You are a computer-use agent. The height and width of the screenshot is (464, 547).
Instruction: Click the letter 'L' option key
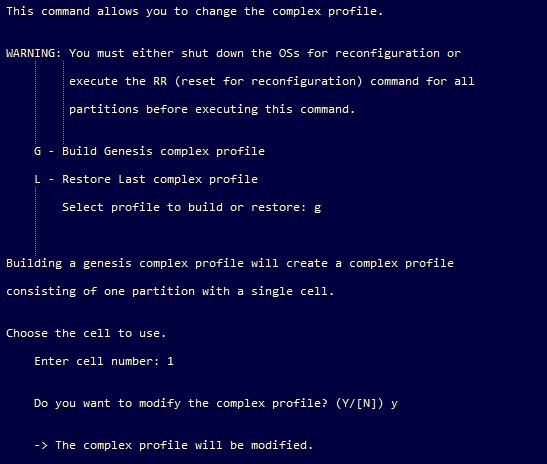click(37, 179)
